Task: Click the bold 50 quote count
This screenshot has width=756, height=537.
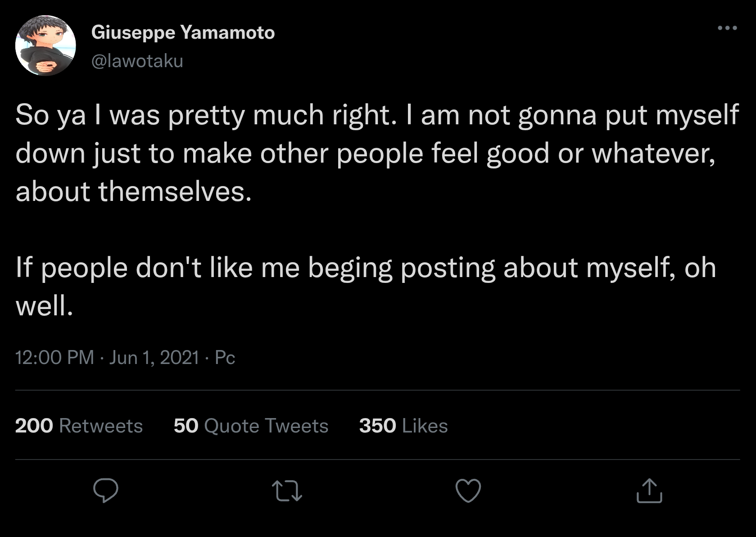Action: click(186, 426)
